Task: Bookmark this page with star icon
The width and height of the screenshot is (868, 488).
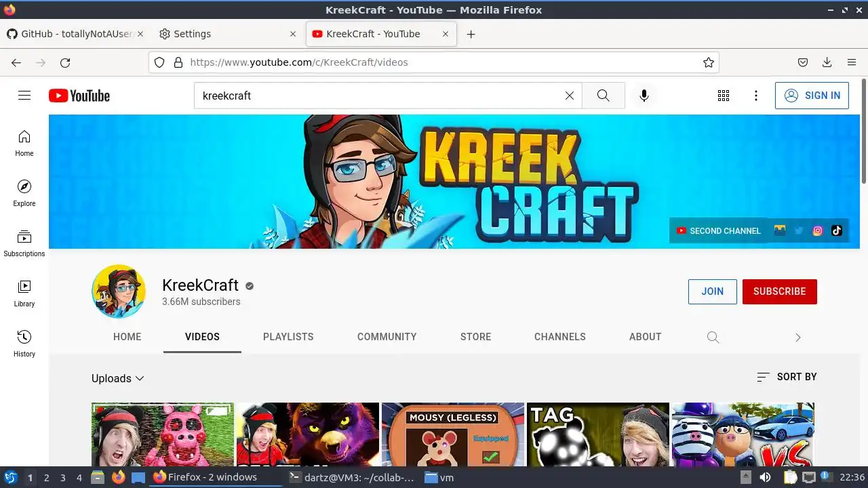Action: pos(709,62)
